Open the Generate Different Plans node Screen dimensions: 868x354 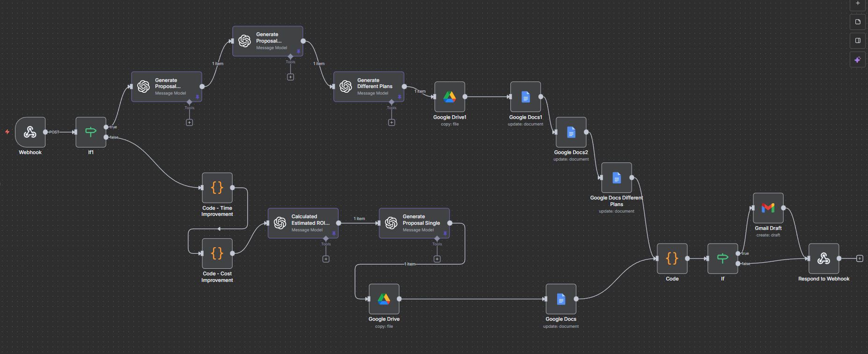368,87
